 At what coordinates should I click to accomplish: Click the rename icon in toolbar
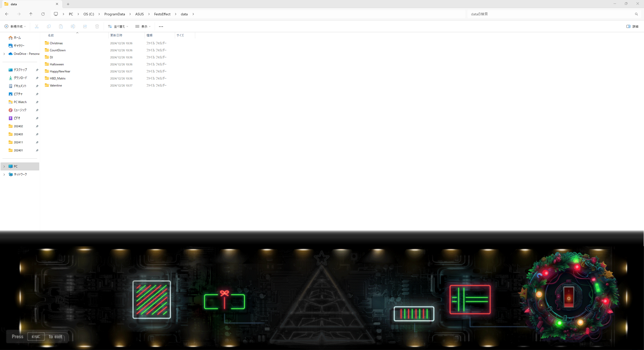coord(73,26)
